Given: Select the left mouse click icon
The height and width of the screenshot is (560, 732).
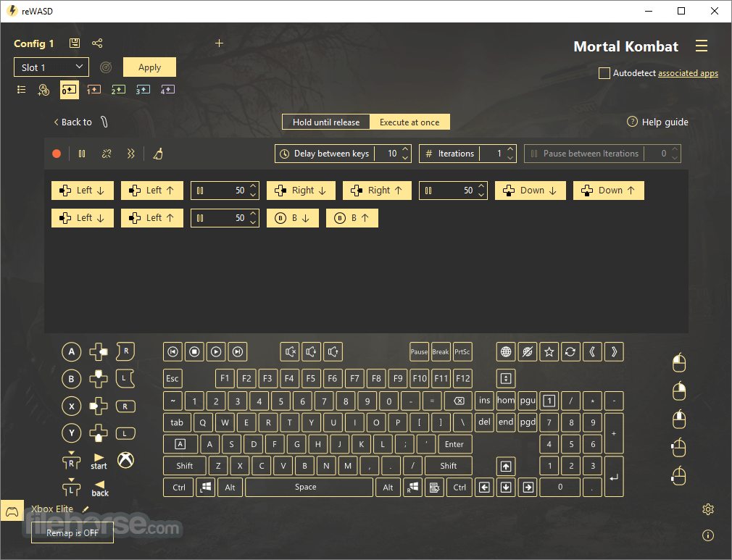Looking at the screenshot, I should click(x=679, y=363).
